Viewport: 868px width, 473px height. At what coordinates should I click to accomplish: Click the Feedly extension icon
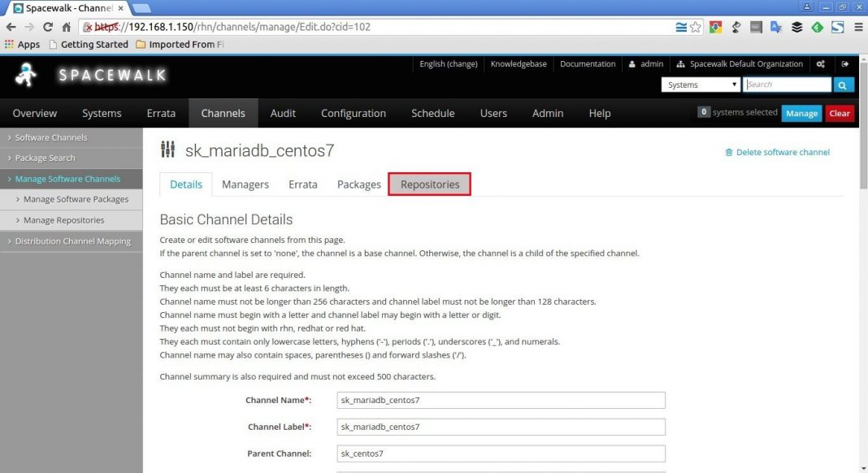[x=816, y=27]
